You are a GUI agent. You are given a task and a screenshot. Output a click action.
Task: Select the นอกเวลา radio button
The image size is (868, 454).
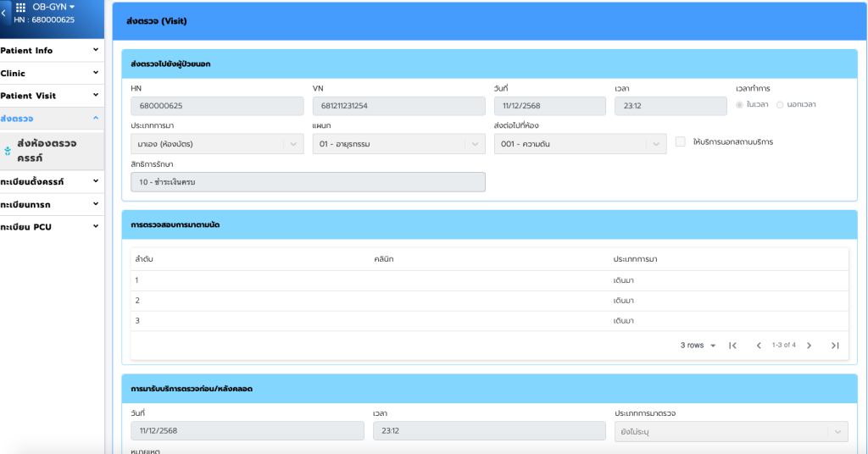pyautogui.click(x=780, y=105)
